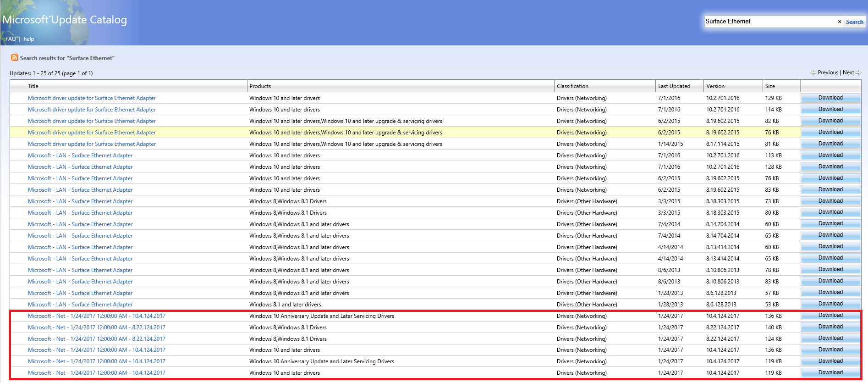Sort results by the Size column
Image resolution: width=868 pixels, height=383 pixels.
[770, 86]
